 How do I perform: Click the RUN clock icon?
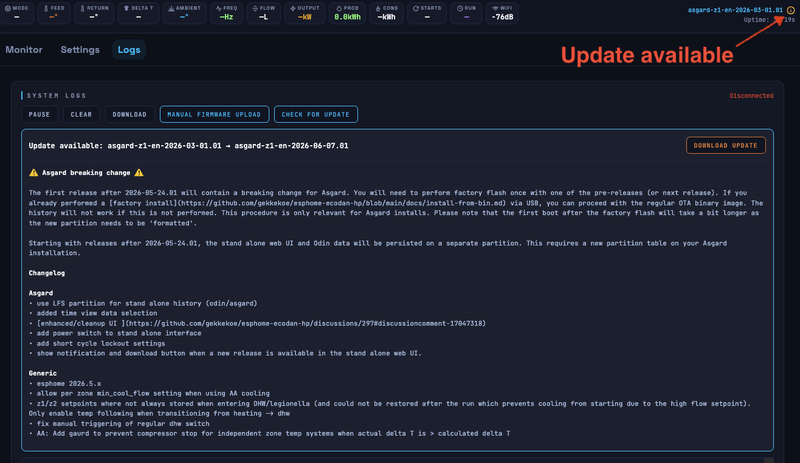pyautogui.click(x=460, y=8)
